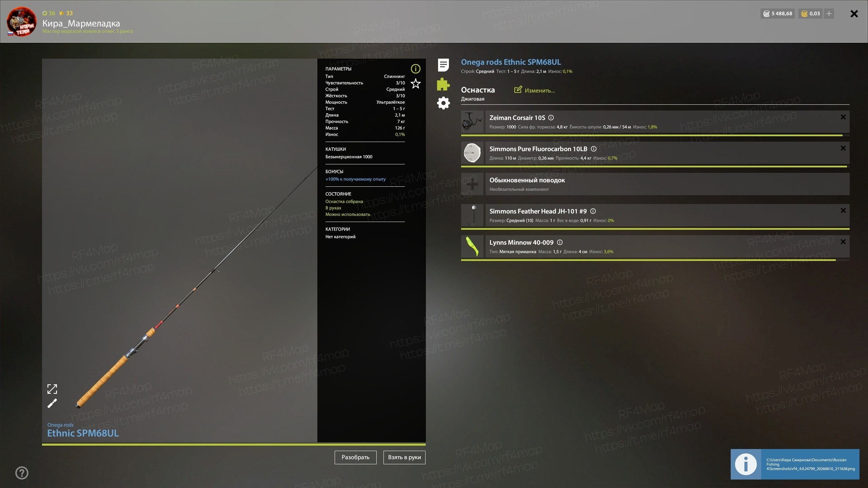
Task: Open the help question mark icon
Action: point(22,473)
